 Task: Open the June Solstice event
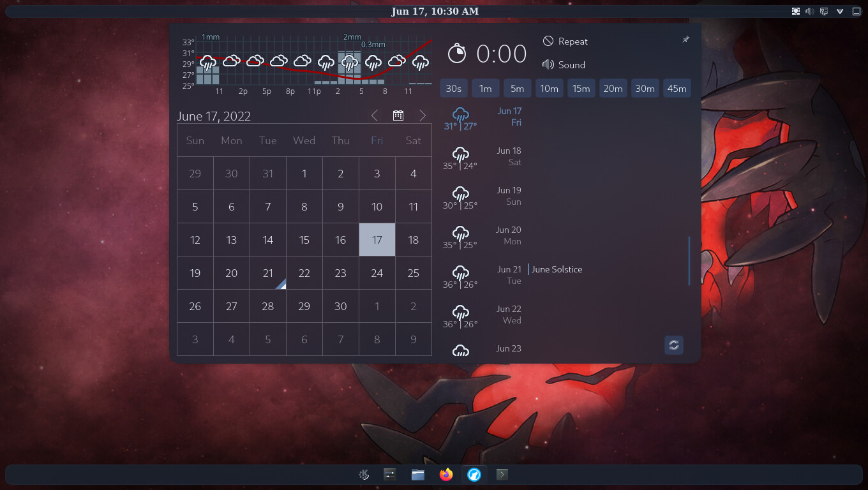pyautogui.click(x=557, y=269)
